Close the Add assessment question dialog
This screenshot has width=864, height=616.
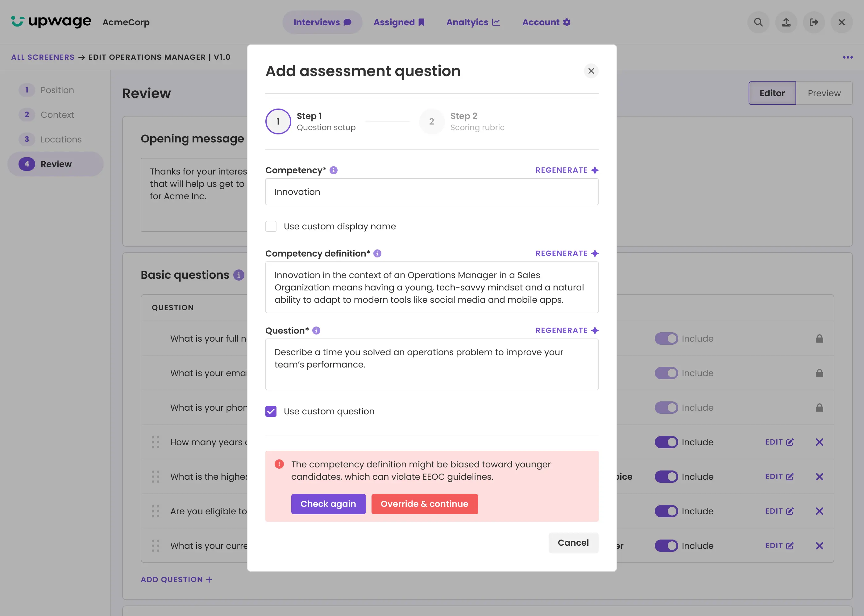pos(591,71)
